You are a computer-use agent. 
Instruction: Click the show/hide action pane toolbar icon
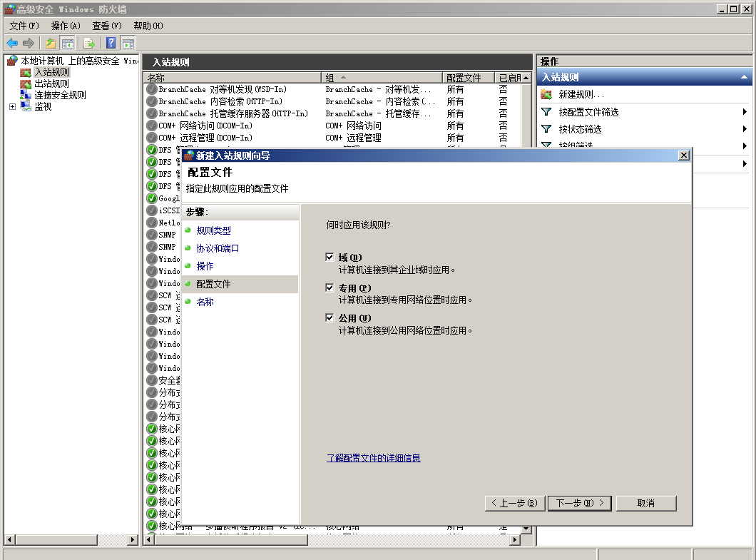click(127, 43)
